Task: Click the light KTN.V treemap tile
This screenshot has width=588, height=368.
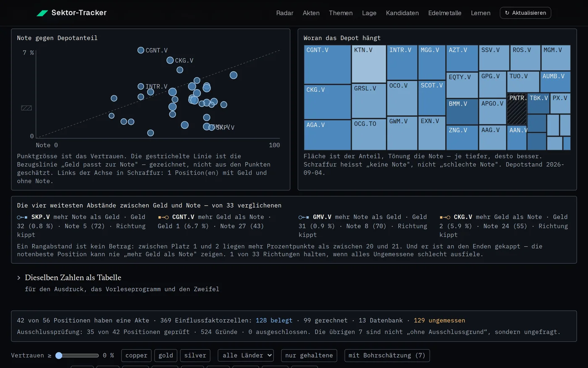Action: click(x=369, y=64)
